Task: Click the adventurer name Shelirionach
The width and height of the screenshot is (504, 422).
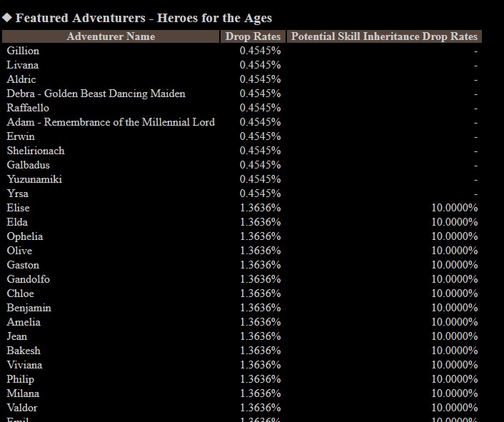Action: 36,151
